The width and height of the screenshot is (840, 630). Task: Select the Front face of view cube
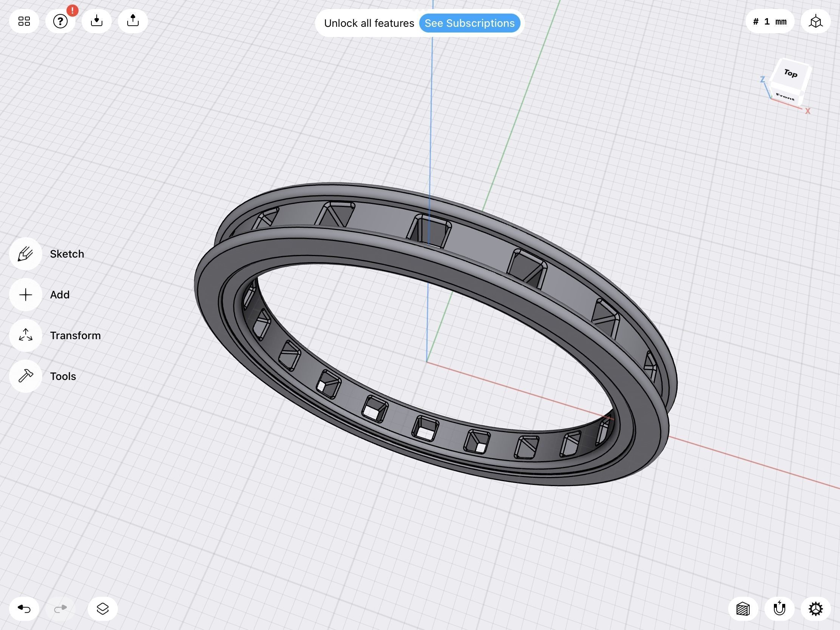785,97
